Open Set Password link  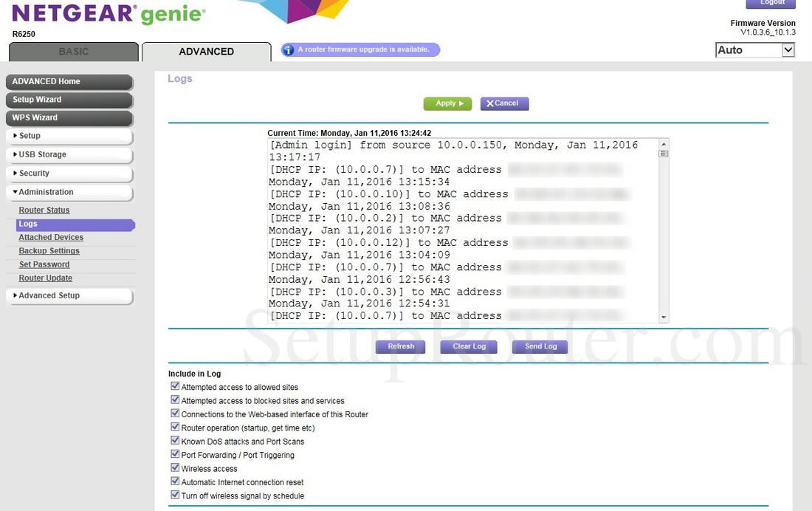coord(44,264)
